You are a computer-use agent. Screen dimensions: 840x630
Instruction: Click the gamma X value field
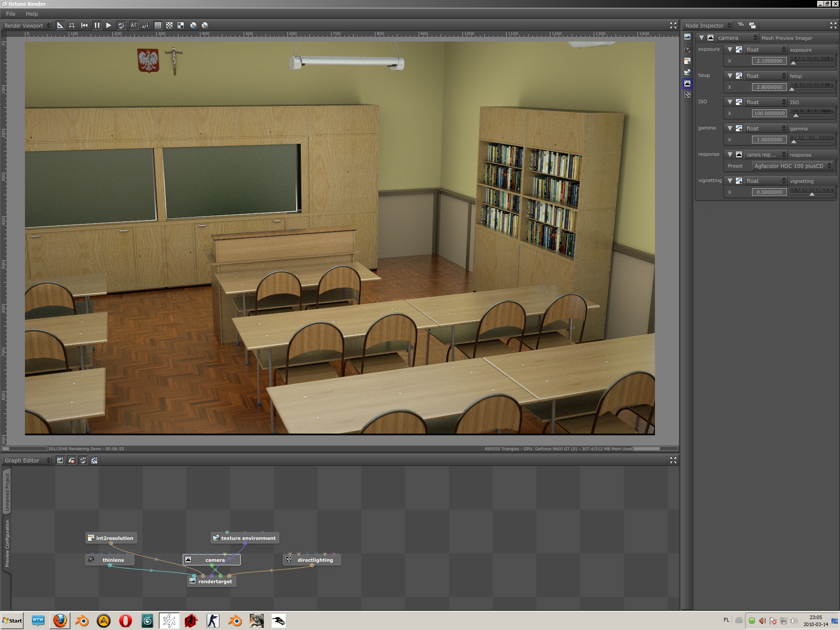tap(769, 140)
